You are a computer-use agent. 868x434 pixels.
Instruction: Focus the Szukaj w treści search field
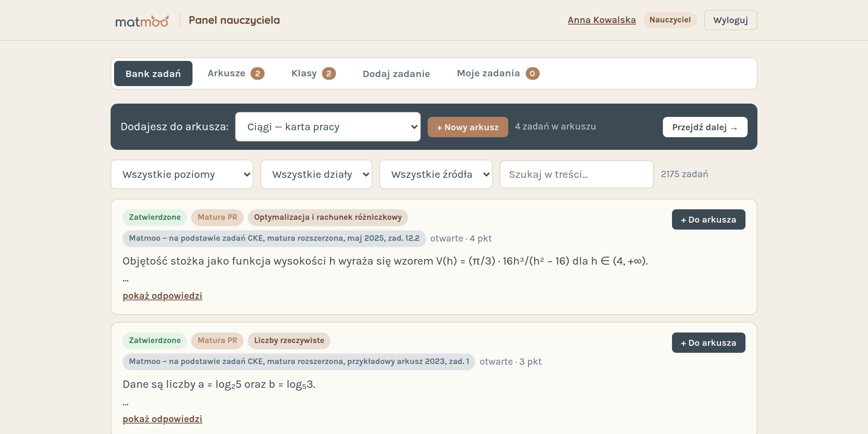click(x=577, y=174)
